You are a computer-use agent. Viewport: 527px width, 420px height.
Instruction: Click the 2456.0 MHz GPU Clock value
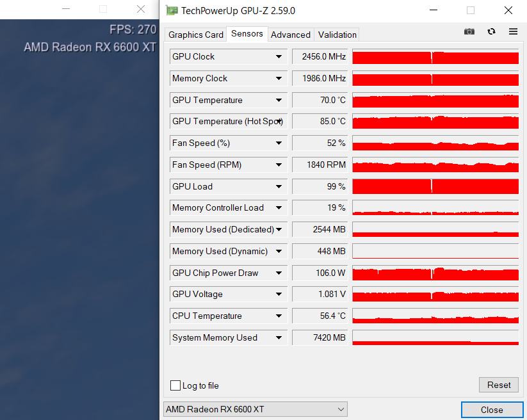pyautogui.click(x=320, y=56)
